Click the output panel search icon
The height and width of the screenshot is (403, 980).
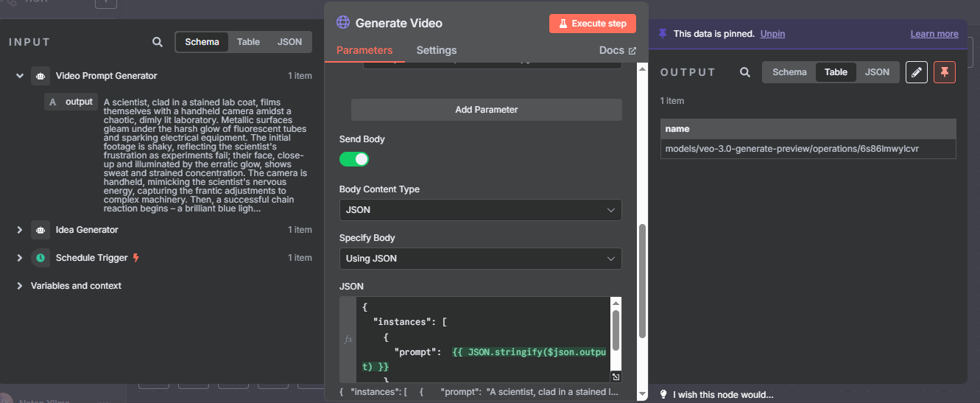point(745,72)
